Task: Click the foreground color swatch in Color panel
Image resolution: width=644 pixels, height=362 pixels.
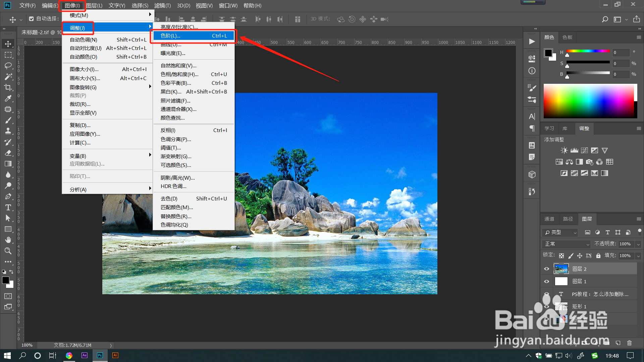Action: (x=548, y=53)
